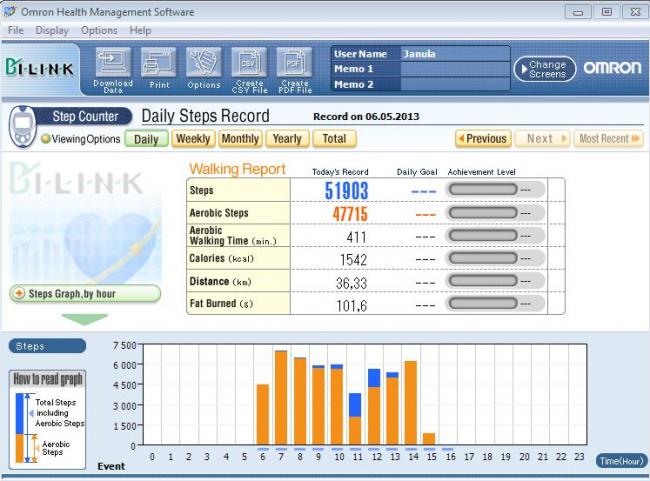Click the step counter device icon
Viewport: 650px width, 481px height.
tap(22, 126)
